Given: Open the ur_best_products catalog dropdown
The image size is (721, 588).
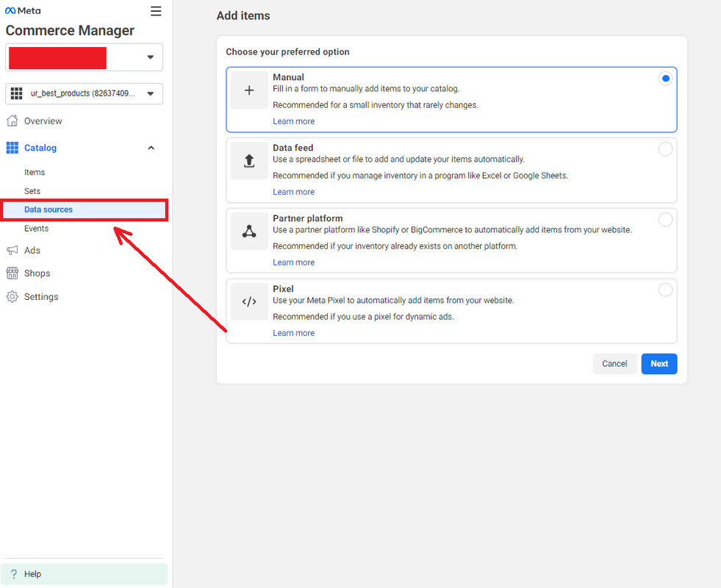Looking at the screenshot, I should tap(84, 94).
